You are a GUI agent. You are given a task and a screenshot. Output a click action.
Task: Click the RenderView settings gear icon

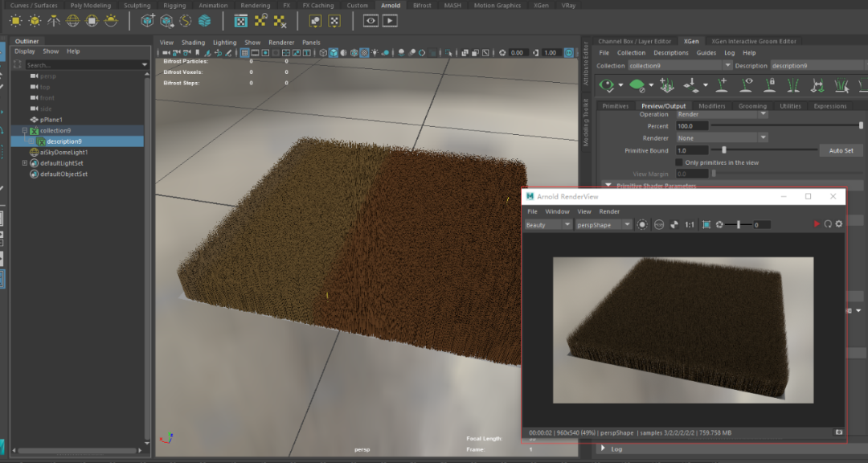838,224
